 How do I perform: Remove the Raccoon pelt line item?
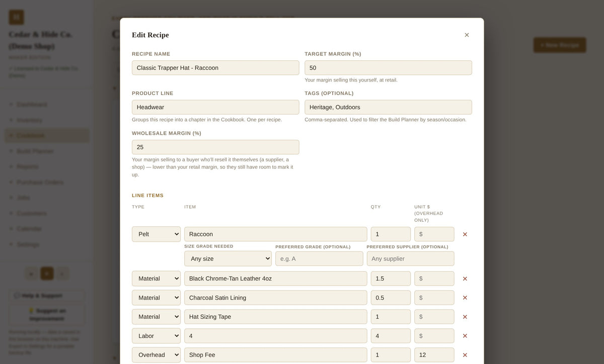(x=465, y=234)
